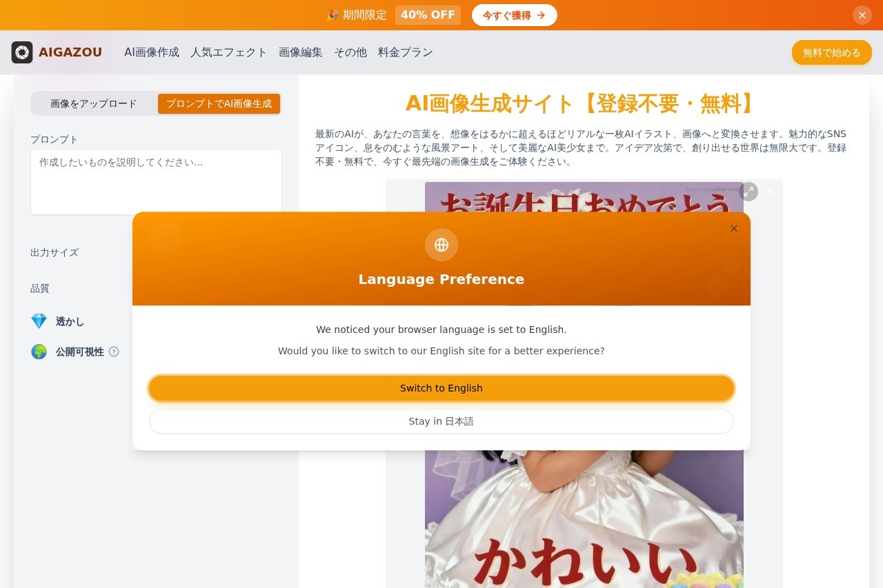
Task: Expand the その他 menu
Action: pyautogui.click(x=350, y=52)
